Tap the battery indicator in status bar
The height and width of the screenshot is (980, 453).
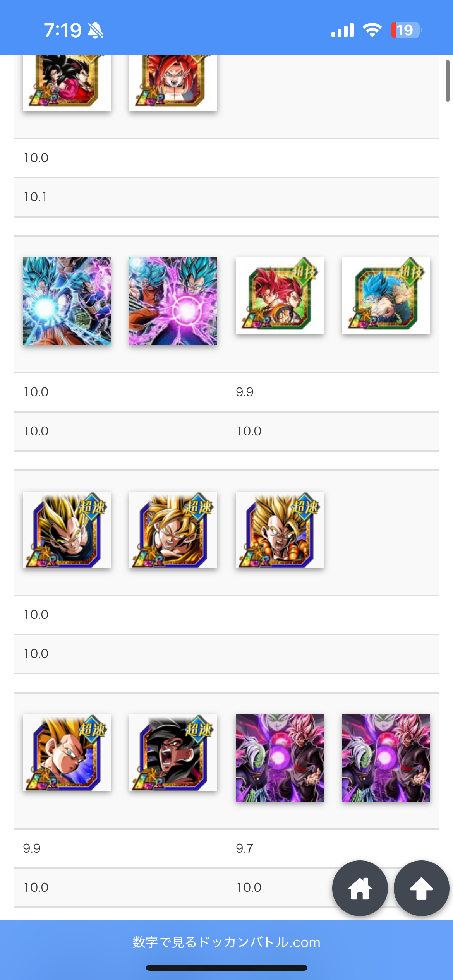point(406,30)
